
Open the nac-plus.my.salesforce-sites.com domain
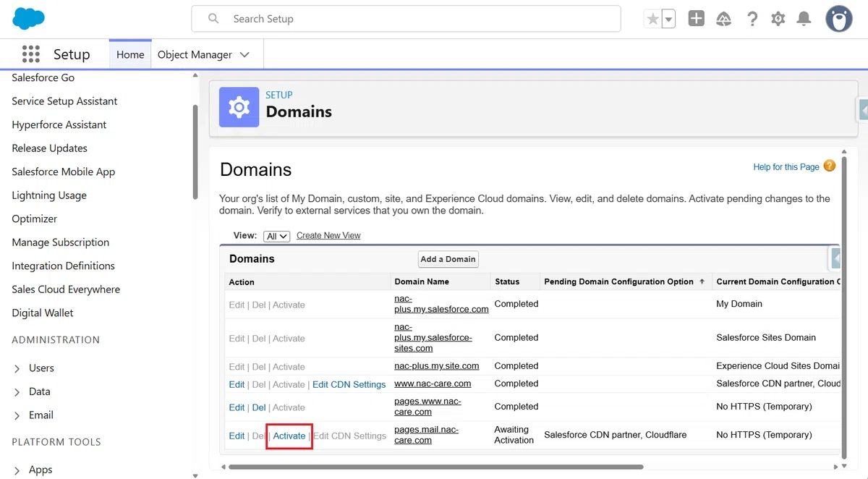point(433,338)
